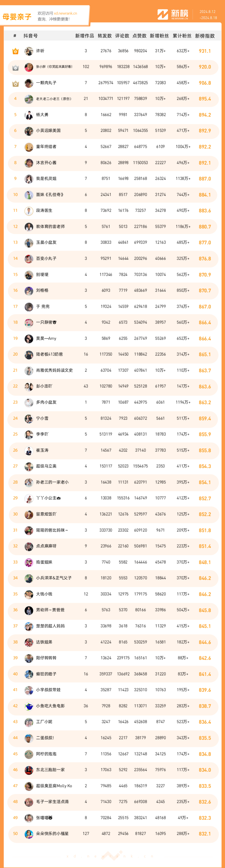Viewport: 225px width, 868px height.
Task: Open 许昕 profile avatar
Action: (x=29, y=51)
